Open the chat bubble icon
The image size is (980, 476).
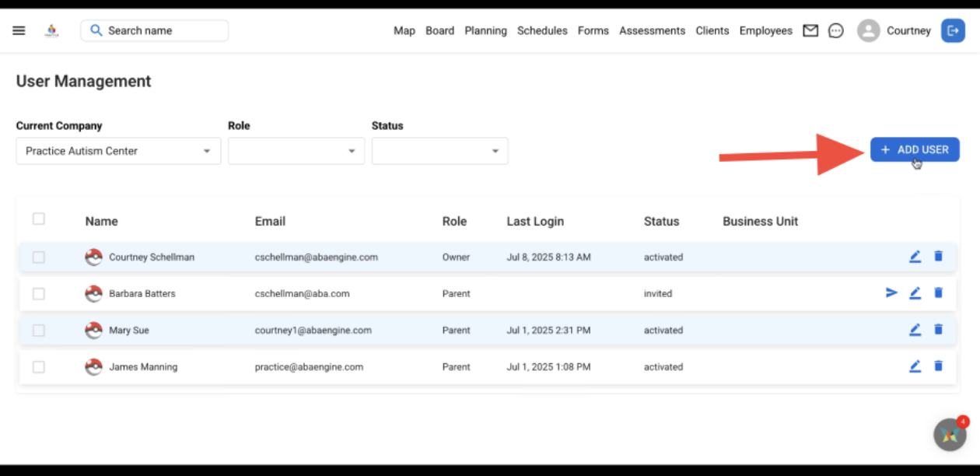pyautogui.click(x=836, y=31)
